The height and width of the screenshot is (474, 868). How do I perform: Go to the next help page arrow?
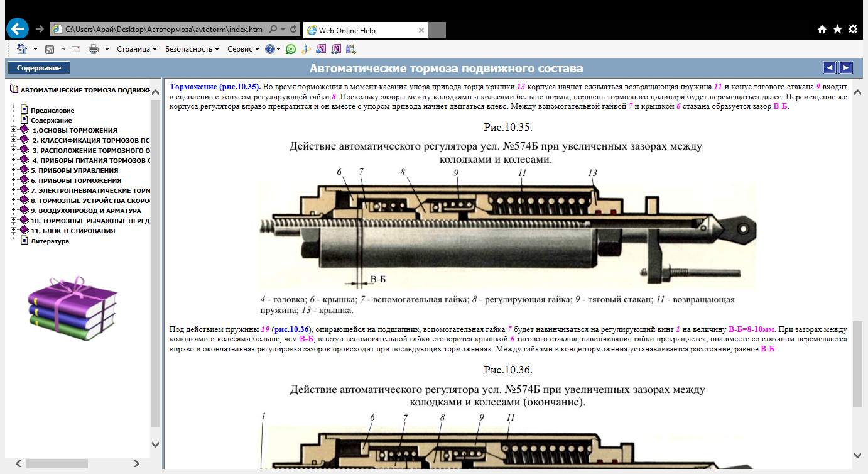(x=845, y=68)
